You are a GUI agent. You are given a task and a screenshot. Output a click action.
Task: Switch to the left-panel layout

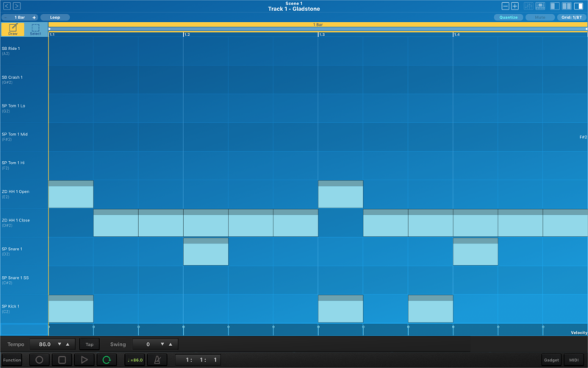coord(555,6)
